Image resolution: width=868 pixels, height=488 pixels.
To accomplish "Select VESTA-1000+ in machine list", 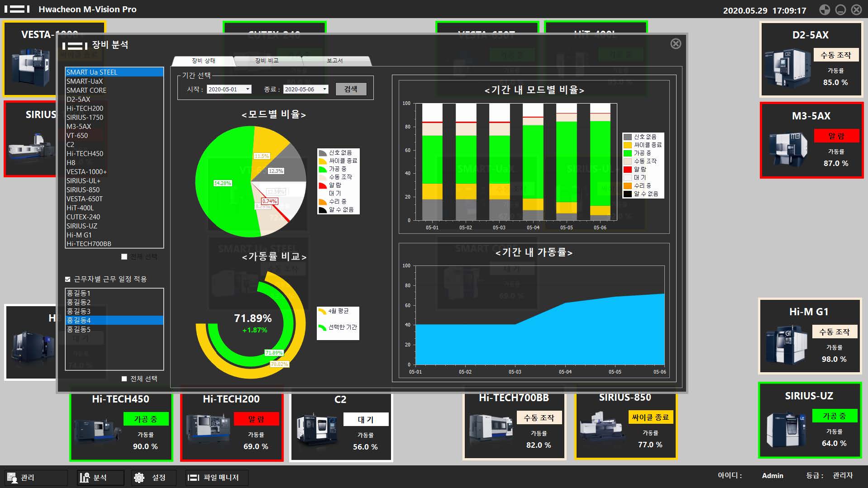I will [114, 172].
